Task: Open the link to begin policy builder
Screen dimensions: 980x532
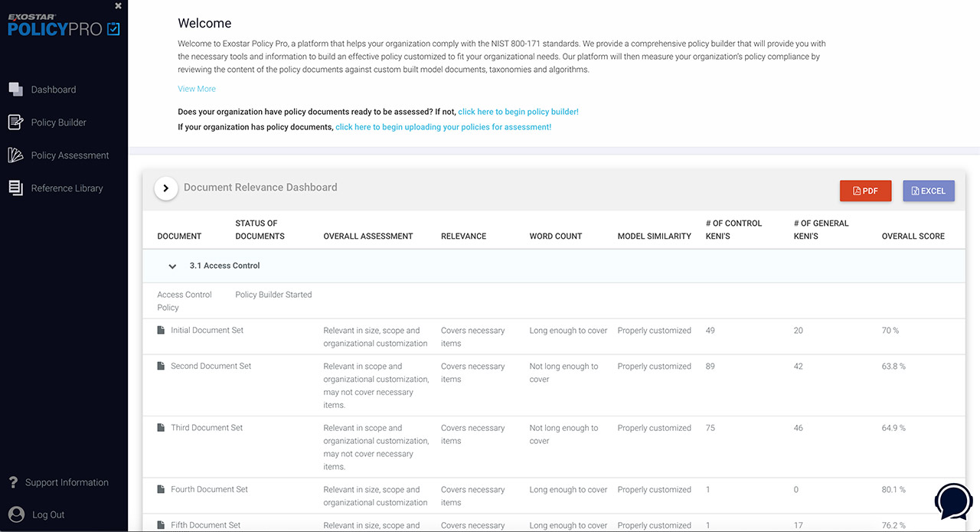Action: pyautogui.click(x=518, y=111)
